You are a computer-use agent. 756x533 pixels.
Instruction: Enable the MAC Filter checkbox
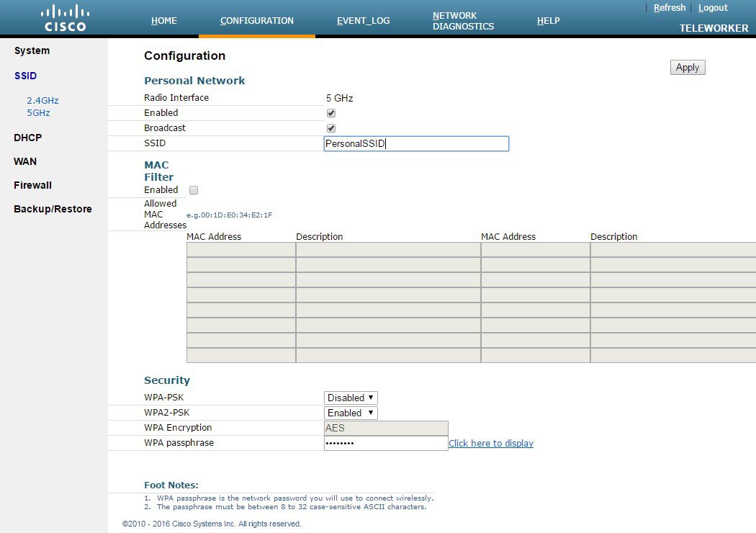194,189
